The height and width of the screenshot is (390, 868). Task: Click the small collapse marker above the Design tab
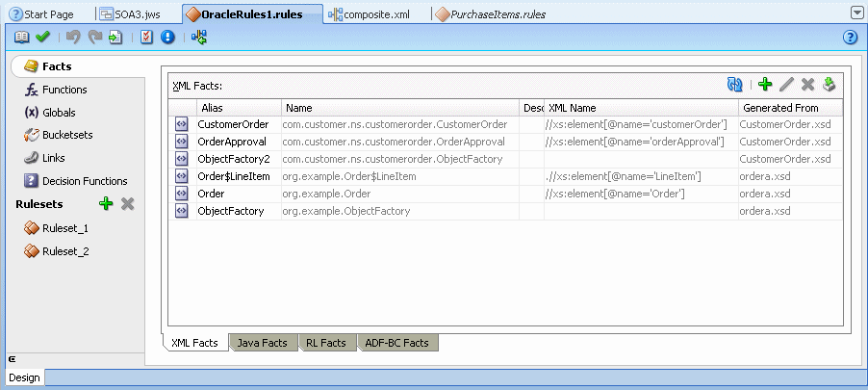[12, 359]
